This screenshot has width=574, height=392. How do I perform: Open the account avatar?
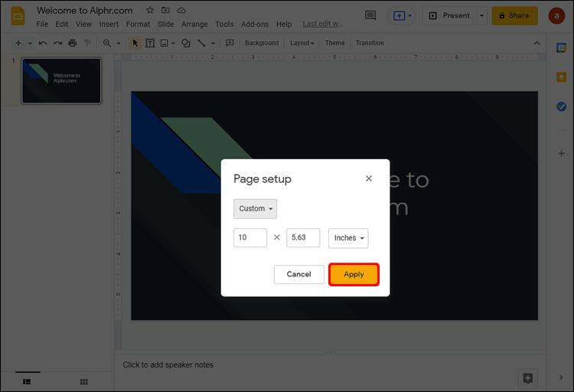pyautogui.click(x=556, y=16)
